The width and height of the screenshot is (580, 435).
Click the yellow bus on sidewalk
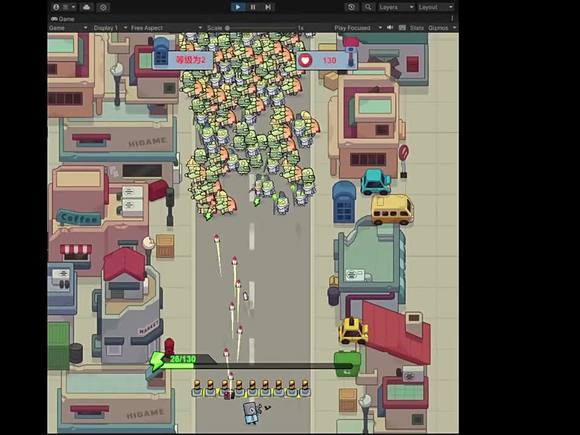pyautogui.click(x=392, y=209)
